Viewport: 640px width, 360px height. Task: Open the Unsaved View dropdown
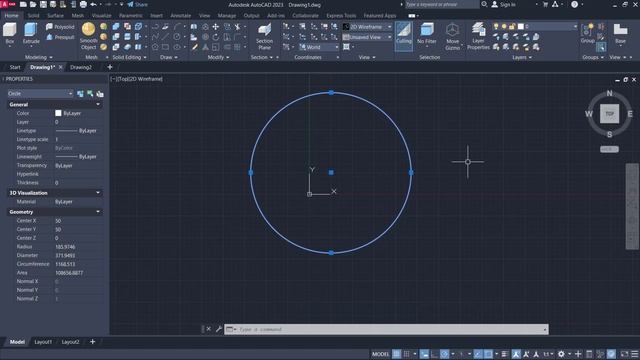click(x=367, y=37)
